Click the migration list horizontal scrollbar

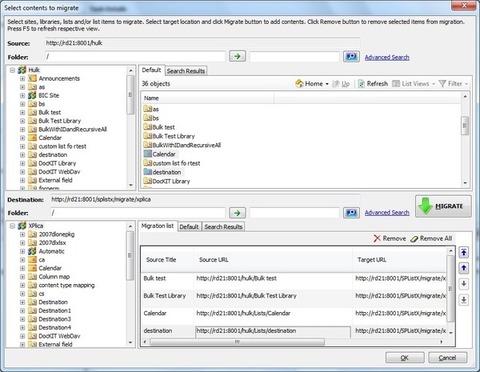click(237, 342)
